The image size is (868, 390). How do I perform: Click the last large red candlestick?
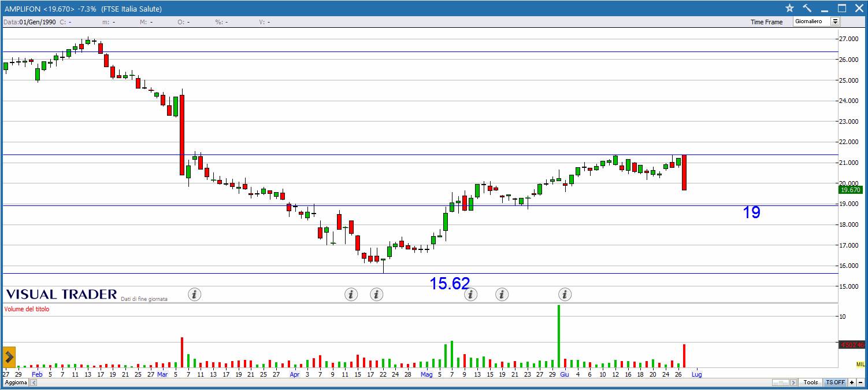coord(684,172)
